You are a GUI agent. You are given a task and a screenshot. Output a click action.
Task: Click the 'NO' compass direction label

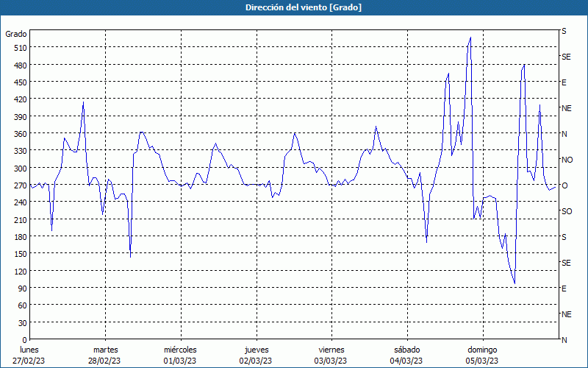567,160
